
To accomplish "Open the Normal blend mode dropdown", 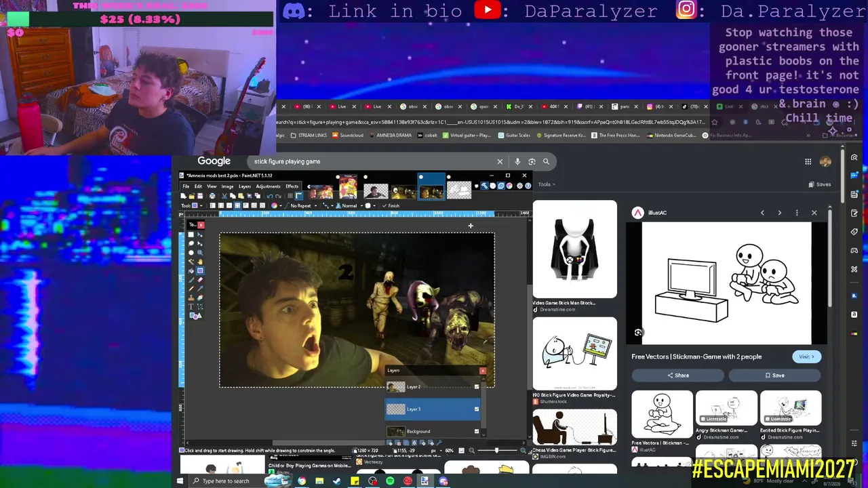I will coord(348,205).
